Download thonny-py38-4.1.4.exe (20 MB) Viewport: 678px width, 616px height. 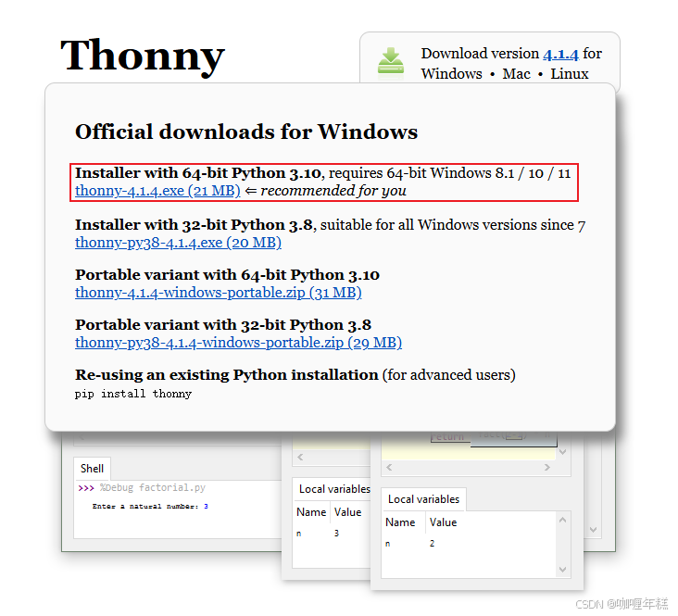(178, 243)
